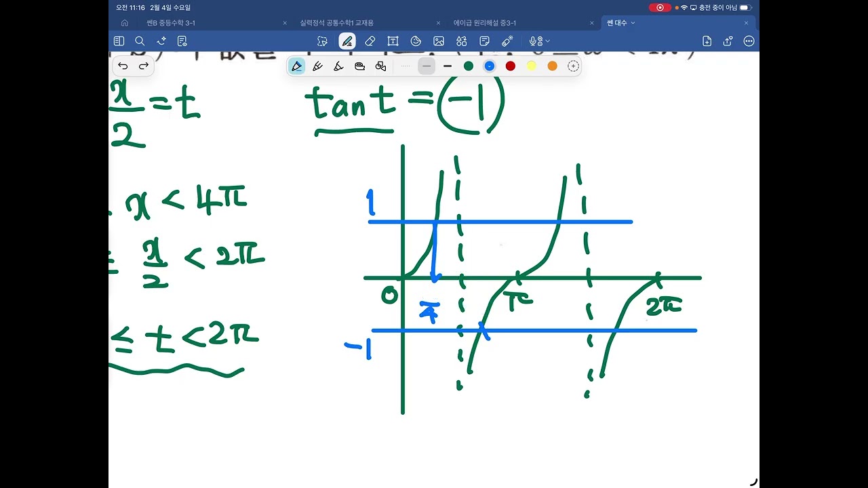The image size is (868, 488).
Task: Select the green pen color
Action: coord(469,66)
